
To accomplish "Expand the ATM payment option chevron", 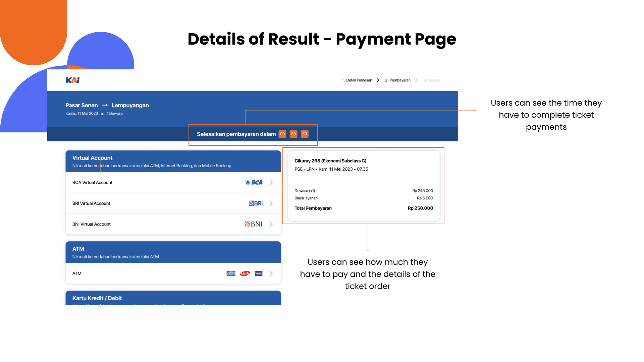I will pos(271,274).
